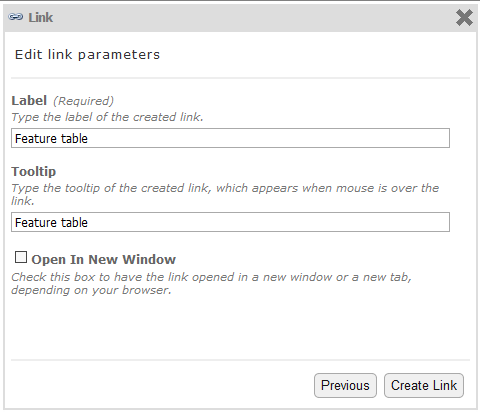Click the hint 'Type the label of the created link'
480x412 pixels.
pos(107,117)
